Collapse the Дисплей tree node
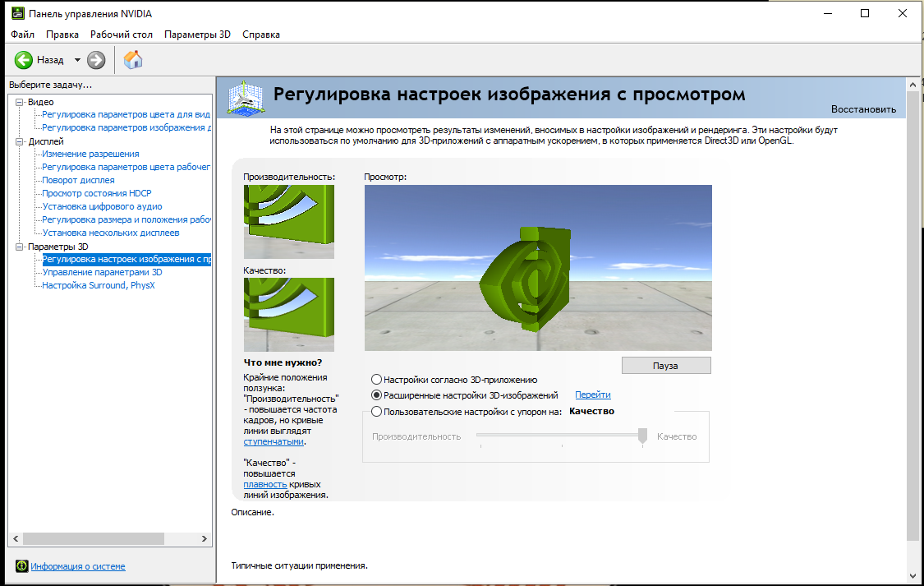 tap(20, 141)
